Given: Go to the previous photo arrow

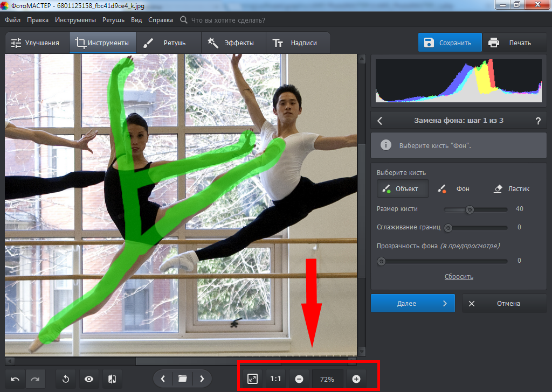Looking at the screenshot, I should click(163, 379).
